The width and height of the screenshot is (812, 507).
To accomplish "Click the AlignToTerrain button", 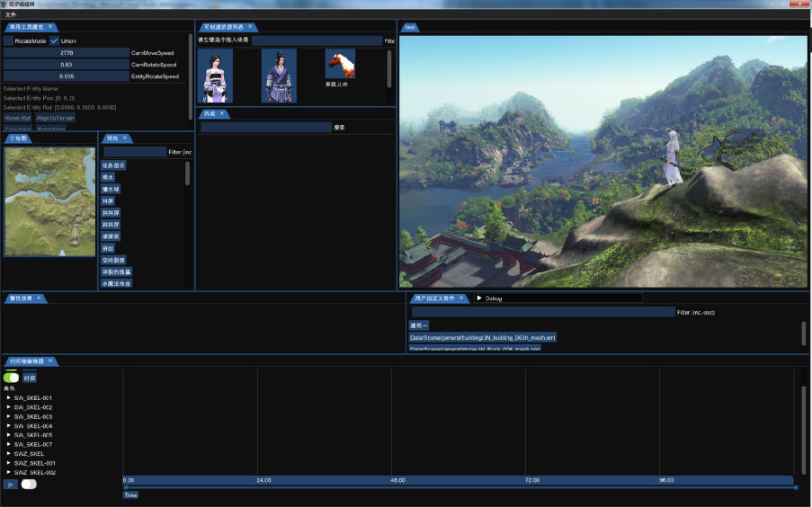I will point(56,118).
